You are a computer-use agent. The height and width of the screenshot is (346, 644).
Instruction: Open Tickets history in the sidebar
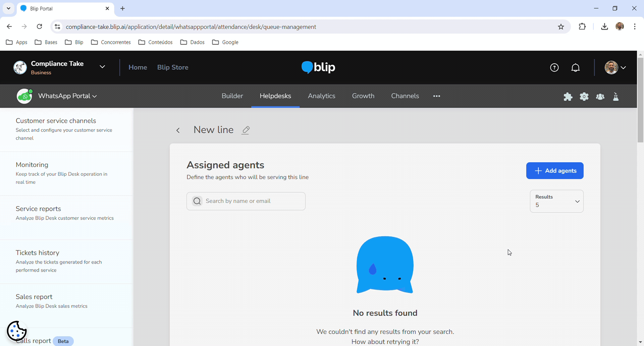coord(66,262)
